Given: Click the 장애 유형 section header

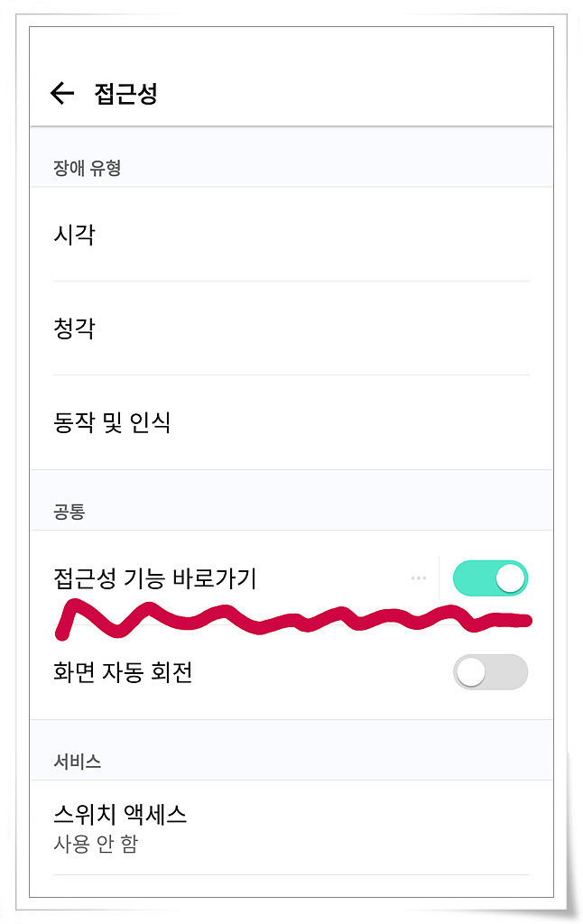Looking at the screenshot, I should 88,168.
